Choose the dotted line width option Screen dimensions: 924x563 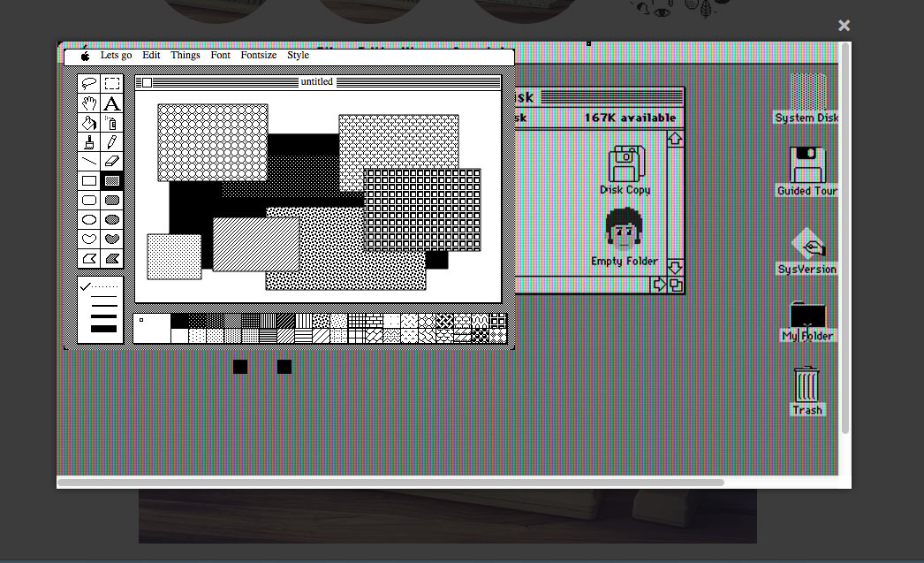coord(104,286)
